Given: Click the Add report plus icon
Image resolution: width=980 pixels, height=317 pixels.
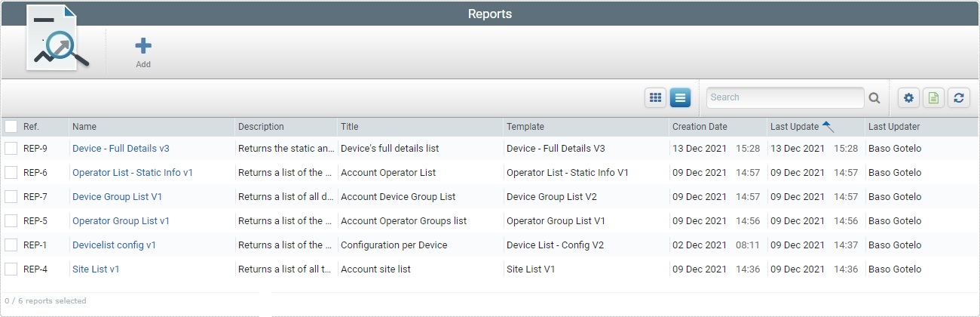Looking at the screenshot, I should pyautogui.click(x=143, y=46).
